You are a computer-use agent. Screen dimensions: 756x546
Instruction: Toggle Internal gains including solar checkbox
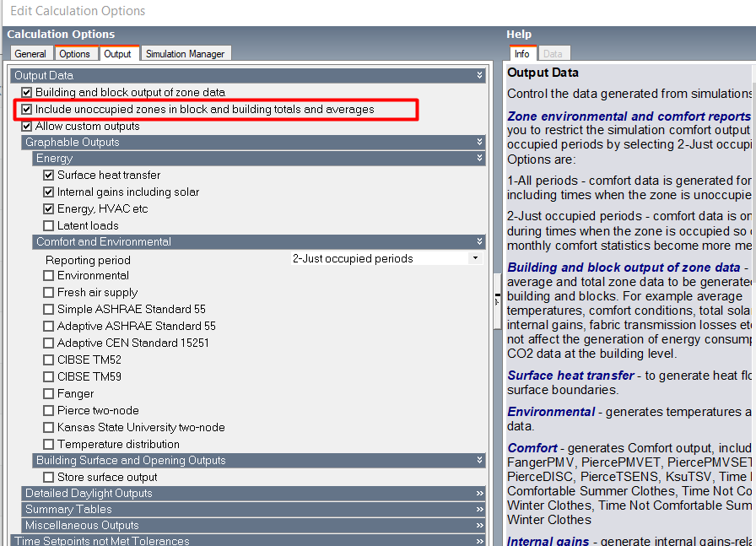[48, 192]
